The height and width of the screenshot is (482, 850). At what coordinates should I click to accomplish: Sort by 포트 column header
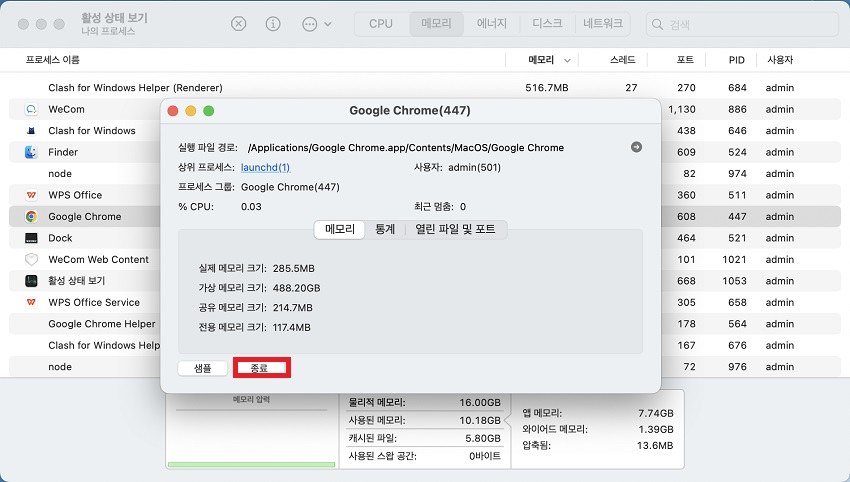tap(685, 60)
